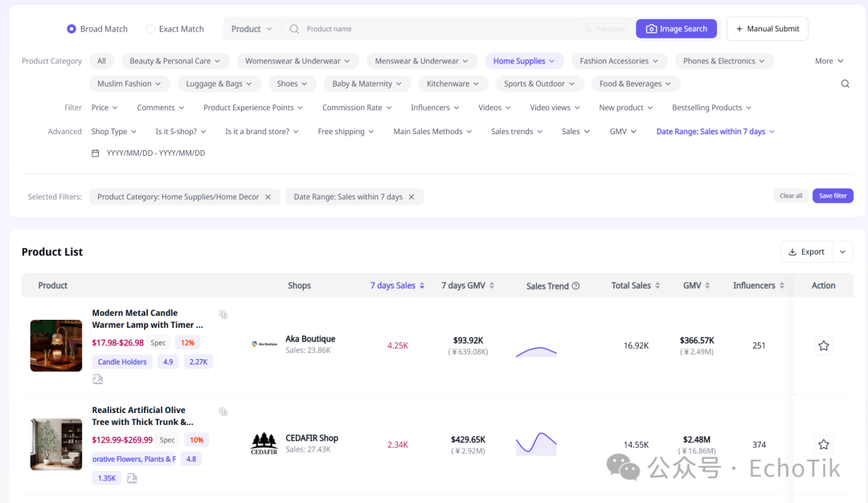Screen dimensions: 868x503
Task: Remove Sales within 7 days filter chip
Action: [x=411, y=197]
